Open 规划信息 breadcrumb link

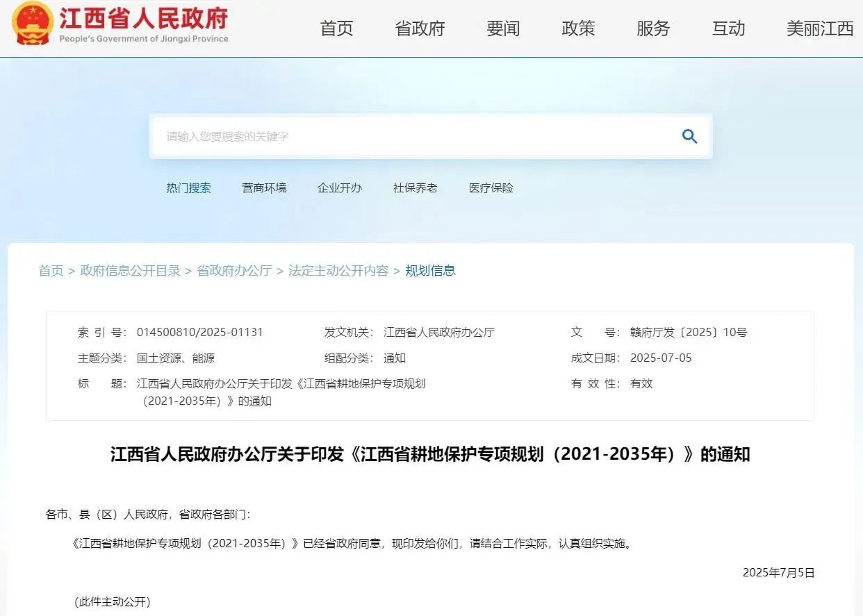[430, 271]
